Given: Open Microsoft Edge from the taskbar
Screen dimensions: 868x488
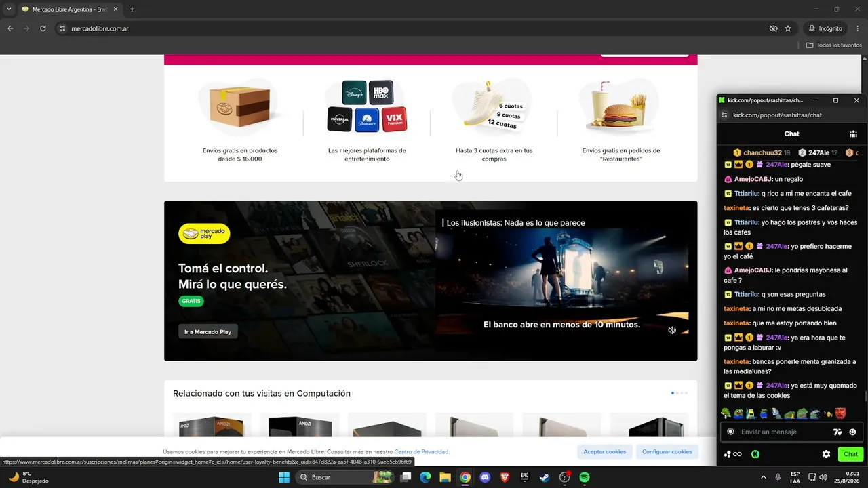Looking at the screenshot, I should point(425,477).
